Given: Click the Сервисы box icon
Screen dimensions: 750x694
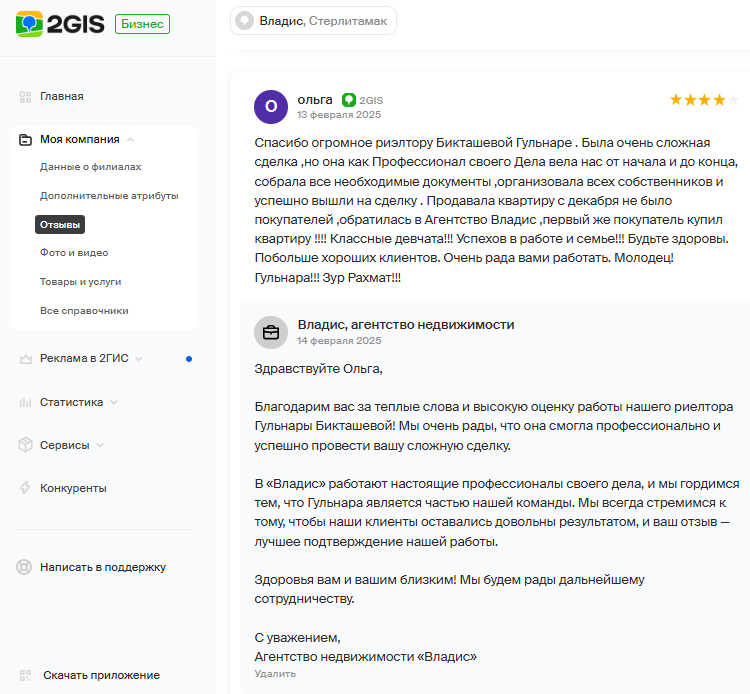Looking at the screenshot, I should tap(25, 445).
